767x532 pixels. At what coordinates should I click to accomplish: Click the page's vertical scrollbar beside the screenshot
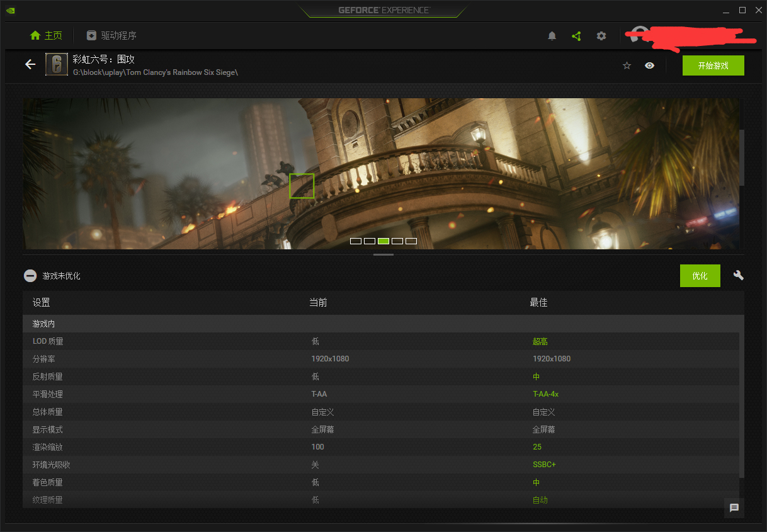pos(742,157)
